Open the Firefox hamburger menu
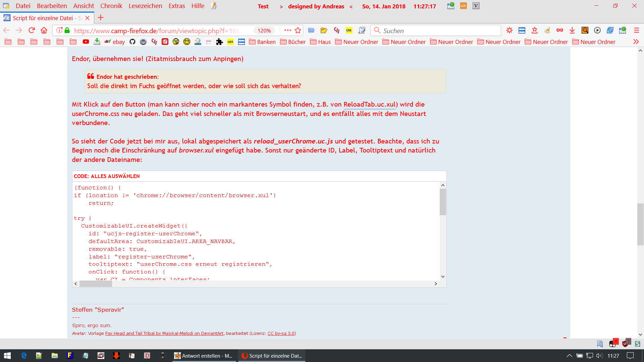The height and width of the screenshot is (362, 644). tap(636, 31)
